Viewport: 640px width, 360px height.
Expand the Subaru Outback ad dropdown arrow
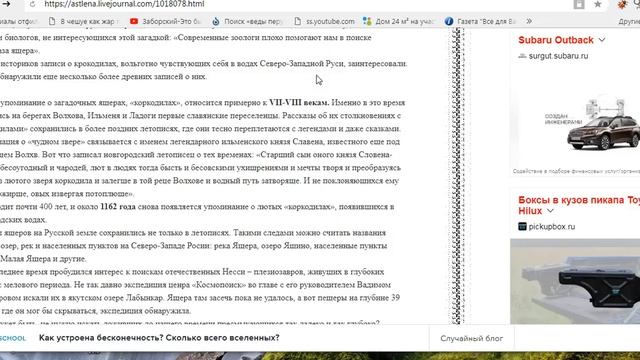pos(602,40)
